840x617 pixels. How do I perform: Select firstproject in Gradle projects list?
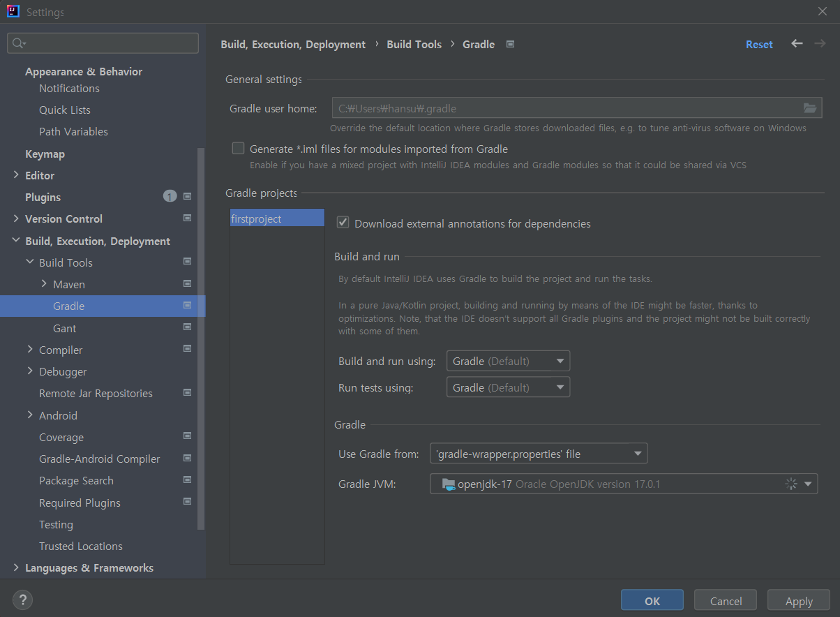click(277, 218)
